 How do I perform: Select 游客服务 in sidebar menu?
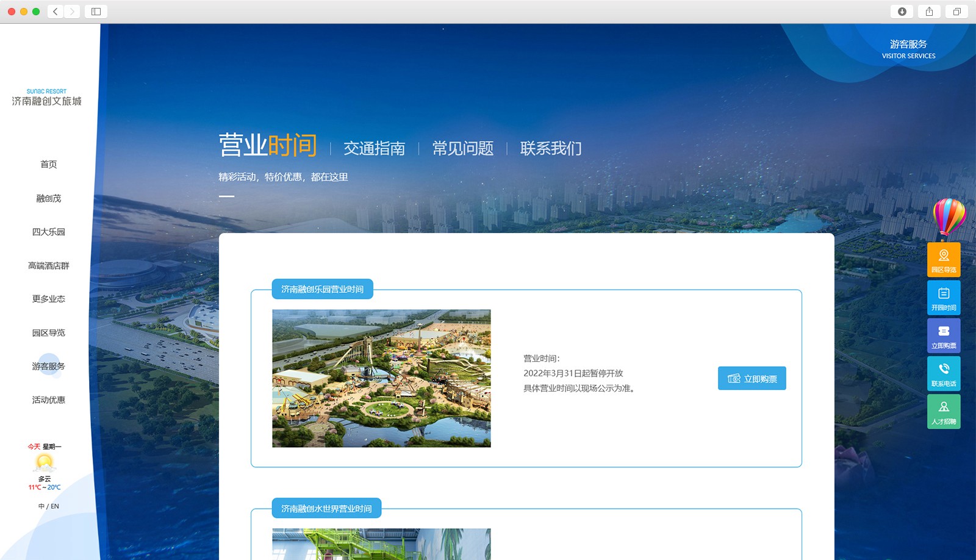(x=49, y=366)
